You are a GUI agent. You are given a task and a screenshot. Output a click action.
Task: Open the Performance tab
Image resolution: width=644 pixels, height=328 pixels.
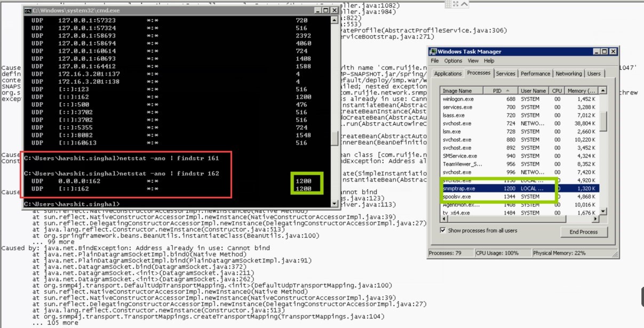pos(535,74)
